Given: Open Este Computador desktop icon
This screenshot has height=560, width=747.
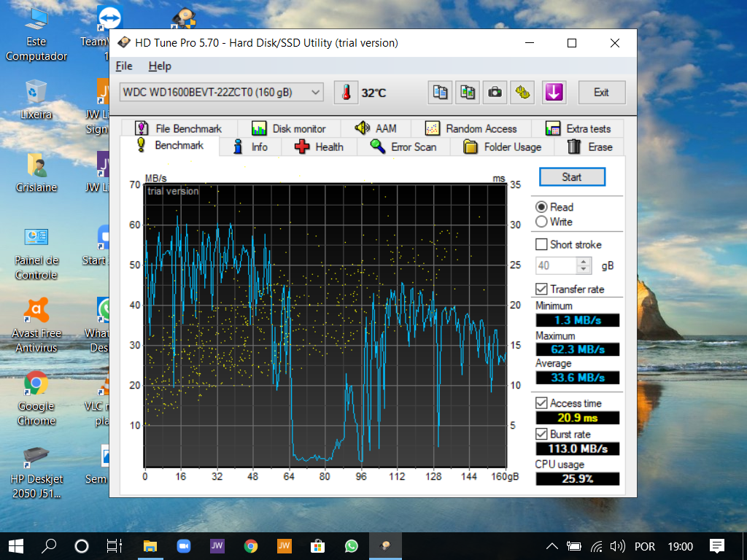Looking at the screenshot, I should tap(36, 34).
